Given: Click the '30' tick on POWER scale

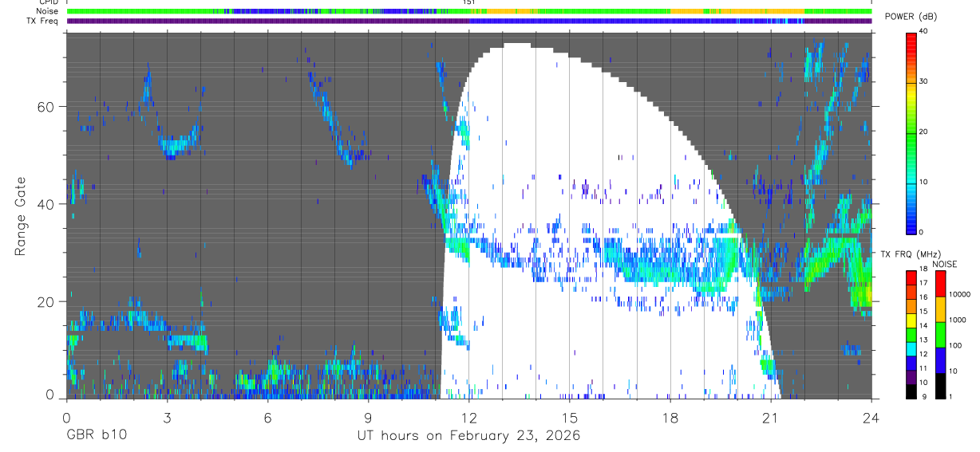Looking at the screenshot, I should [925, 82].
